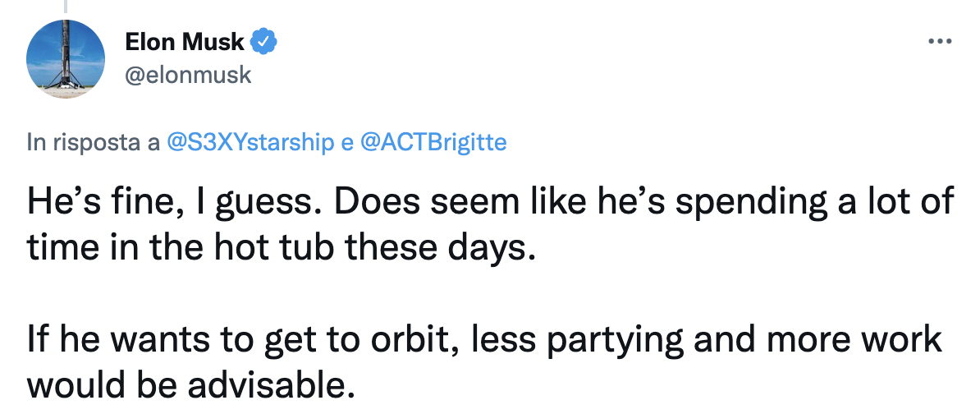
Task: Open Elon Musk's rocket profile picture
Action: pyautogui.click(x=66, y=58)
